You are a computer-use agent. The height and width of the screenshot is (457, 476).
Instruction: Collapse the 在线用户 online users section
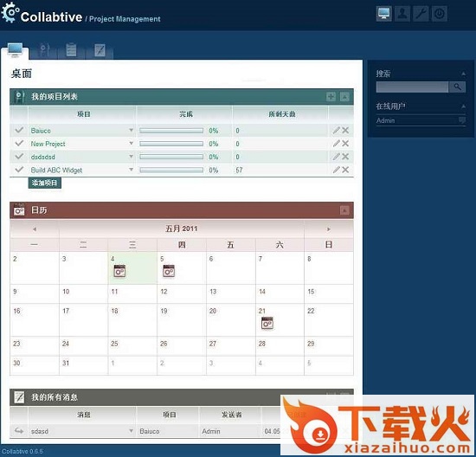463,106
